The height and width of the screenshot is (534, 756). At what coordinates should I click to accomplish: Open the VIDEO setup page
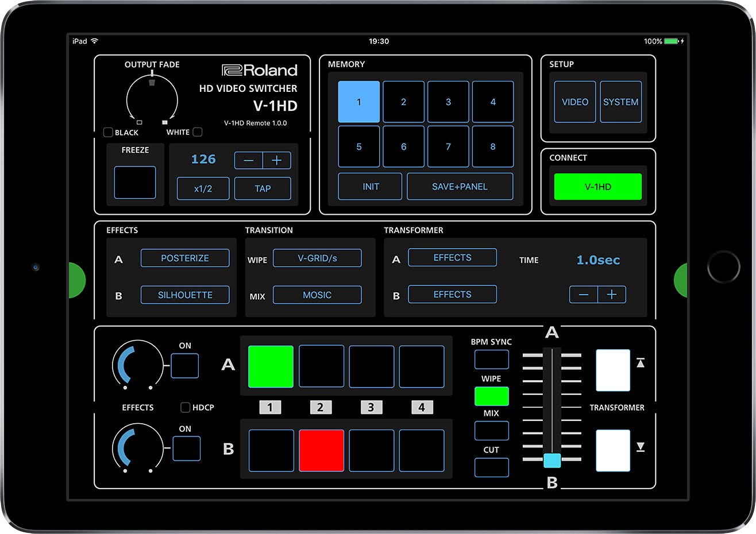pyautogui.click(x=575, y=102)
